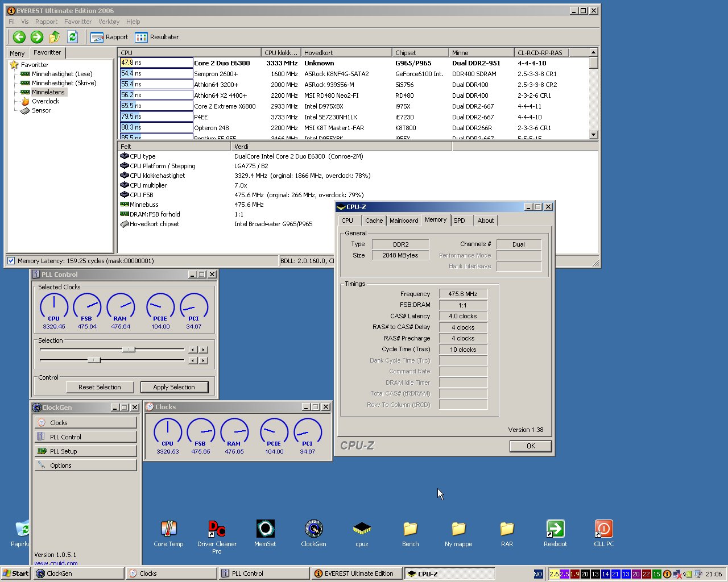Switch to the Cache tab in CPU-Z
728x582 pixels.
374,221
